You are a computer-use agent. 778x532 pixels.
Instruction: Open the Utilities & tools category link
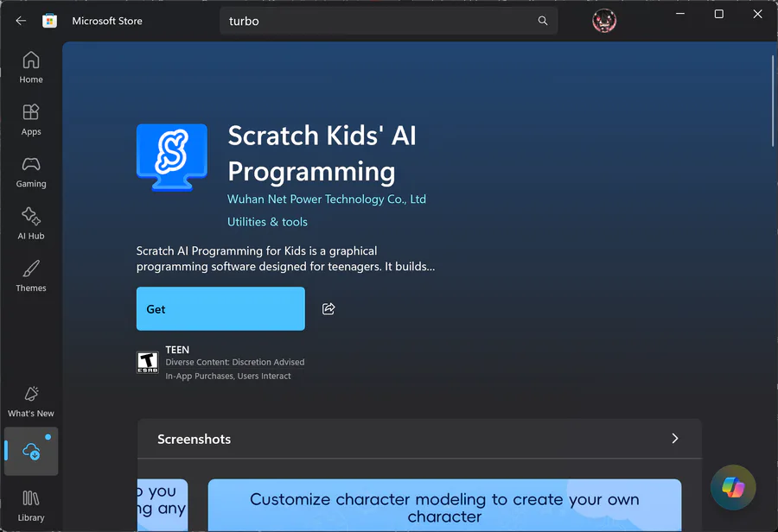267,222
